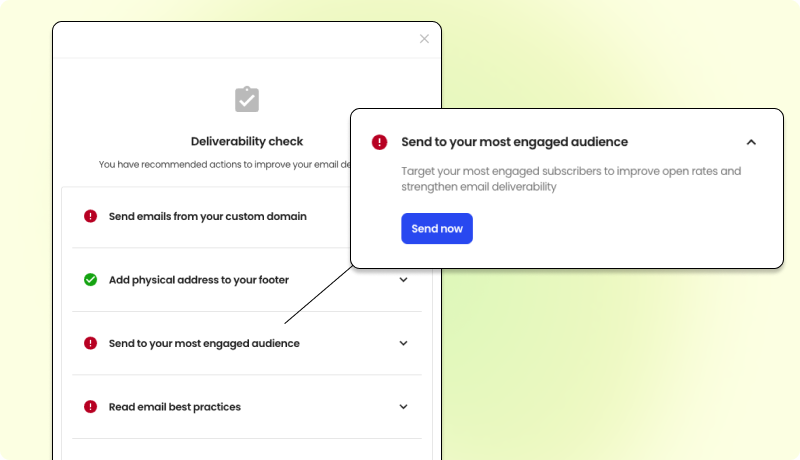800x460 pixels.
Task: Expand the physical address footer chevron
Action: click(x=404, y=280)
